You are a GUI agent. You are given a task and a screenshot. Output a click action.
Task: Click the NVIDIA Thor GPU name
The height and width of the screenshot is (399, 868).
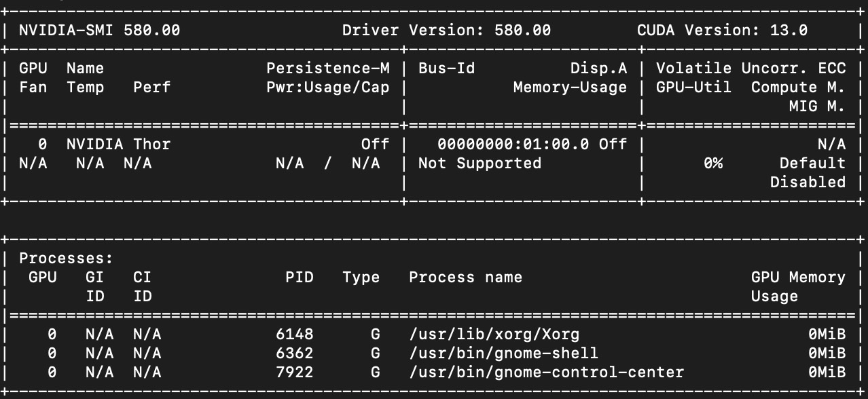(118, 145)
